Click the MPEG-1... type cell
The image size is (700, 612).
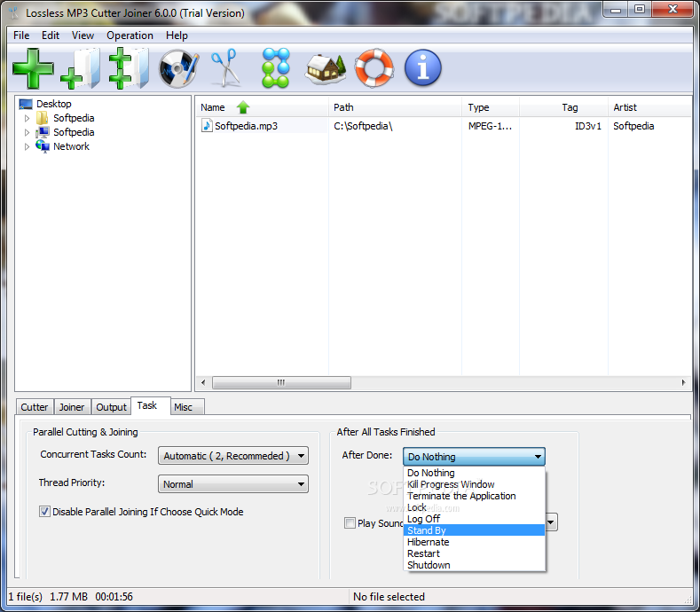coord(491,126)
